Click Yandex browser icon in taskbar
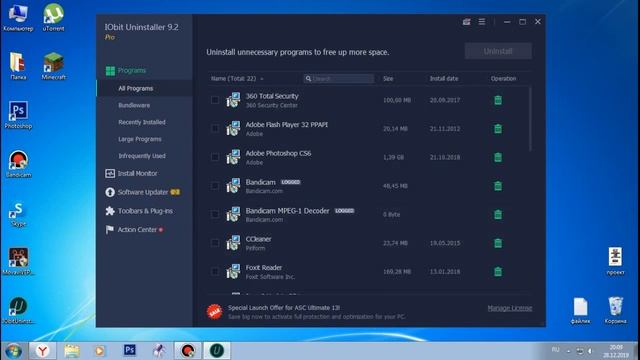The image size is (640, 360). pyautogui.click(x=42, y=351)
